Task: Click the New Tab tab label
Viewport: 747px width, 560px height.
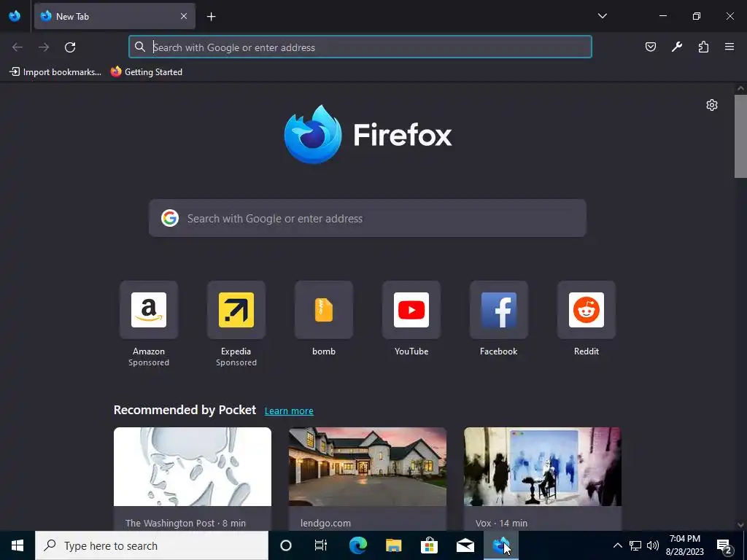Action: [x=72, y=17]
